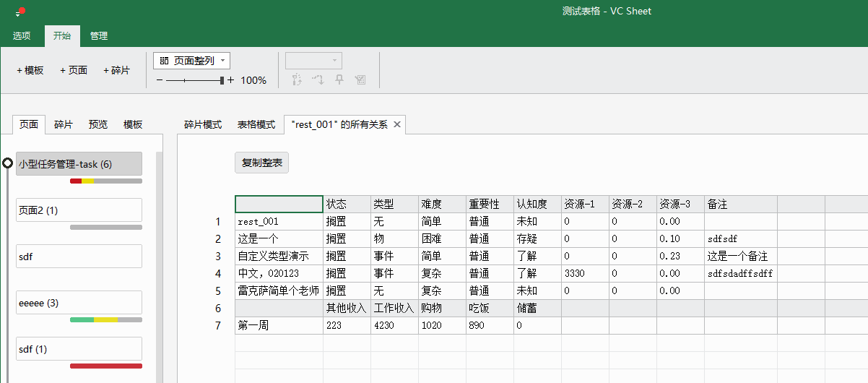Click the first branch-arrow toolbar icon
This screenshot has height=383, width=868.
click(296, 79)
